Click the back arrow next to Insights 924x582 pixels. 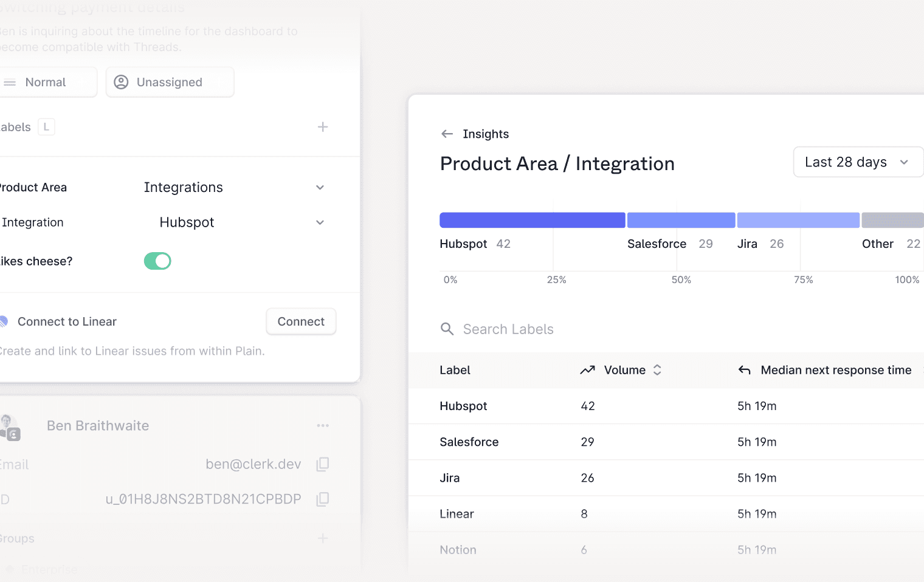click(x=447, y=134)
